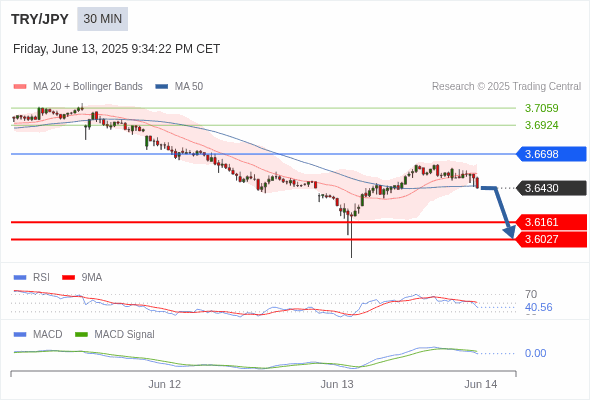Image resolution: width=590 pixels, height=400 pixels.
Task: Click the red 9MA legend swatch
Action: point(68,278)
